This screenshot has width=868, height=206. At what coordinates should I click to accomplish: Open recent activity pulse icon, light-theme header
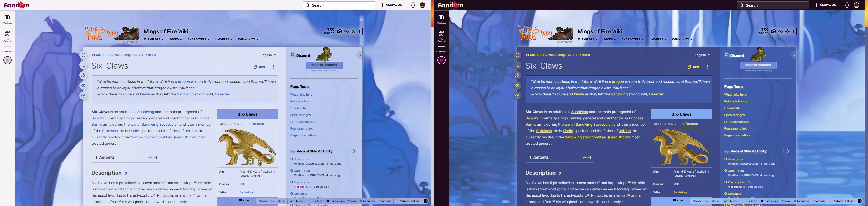[346, 31]
